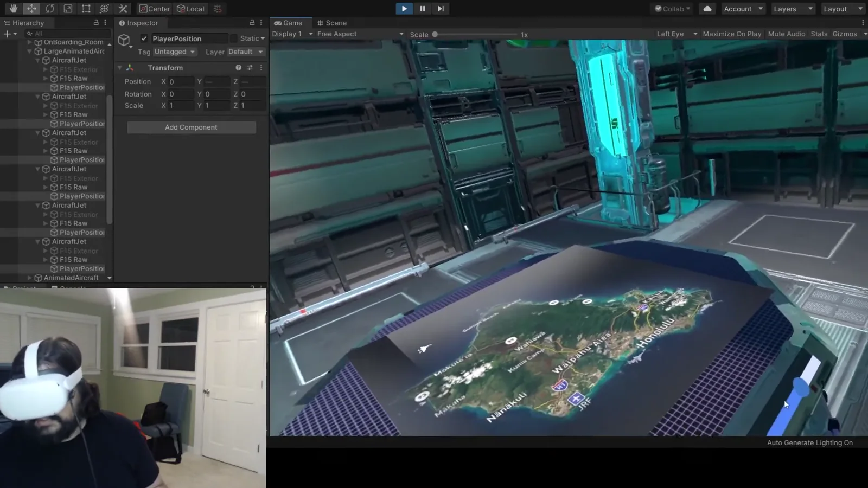Toggle the Stats overlay
Image resolution: width=868 pixels, height=488 pixels.
[x=819, y=34]
